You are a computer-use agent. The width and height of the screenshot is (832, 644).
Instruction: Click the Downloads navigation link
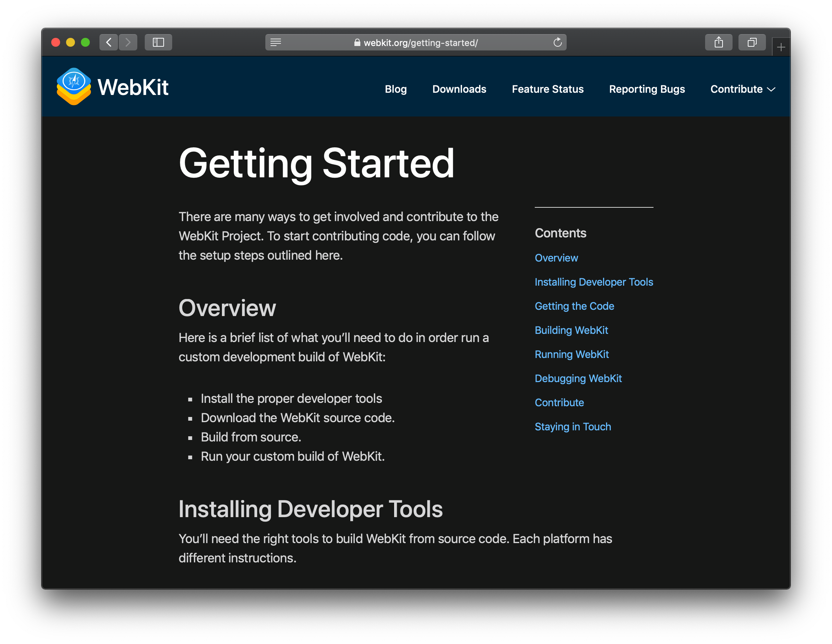(x=459, y=88)
